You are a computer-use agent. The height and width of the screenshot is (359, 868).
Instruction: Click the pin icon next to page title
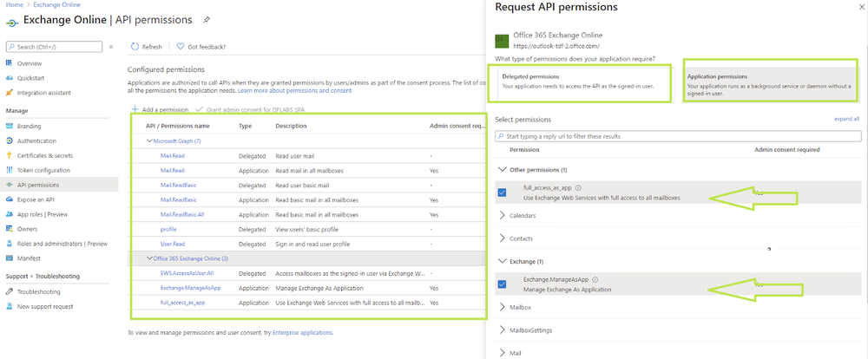point(206,19)
